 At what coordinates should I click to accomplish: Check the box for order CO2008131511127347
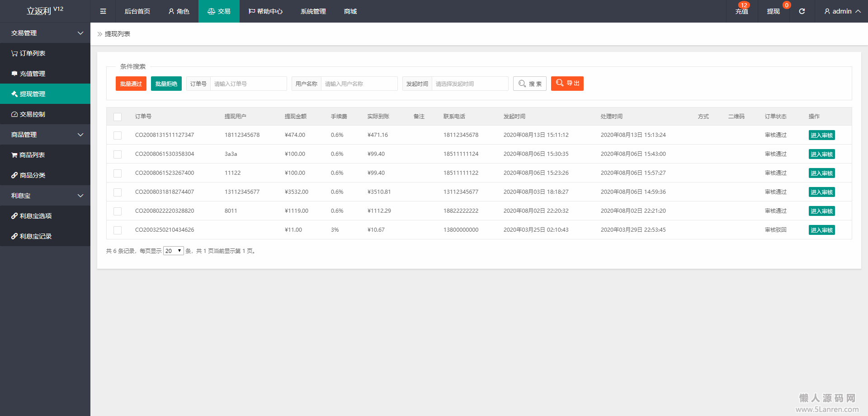118,135
